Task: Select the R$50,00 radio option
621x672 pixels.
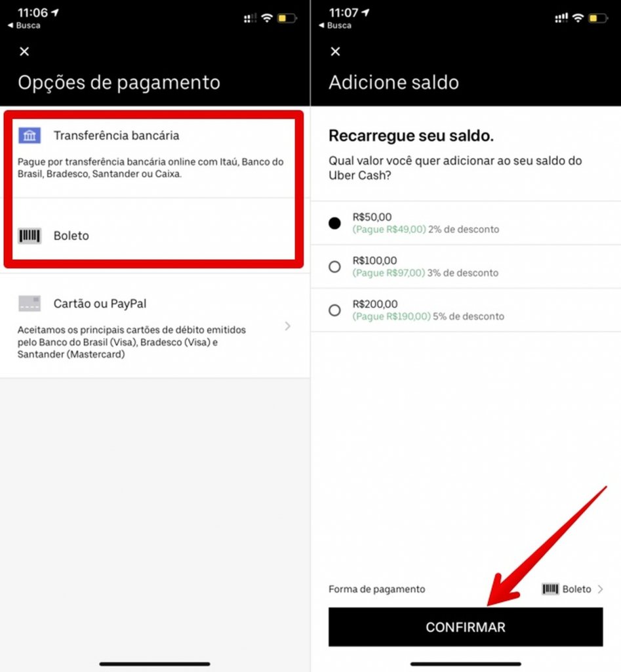Action: coord(334,223)
